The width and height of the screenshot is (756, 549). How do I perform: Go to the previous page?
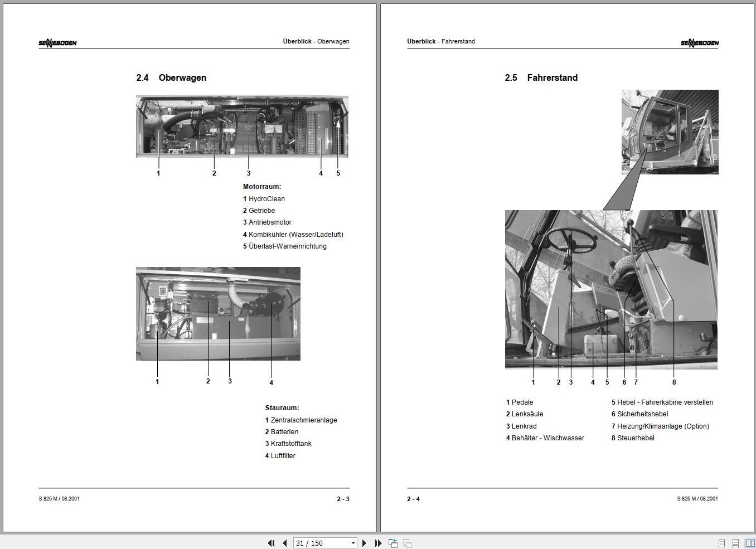285,543
